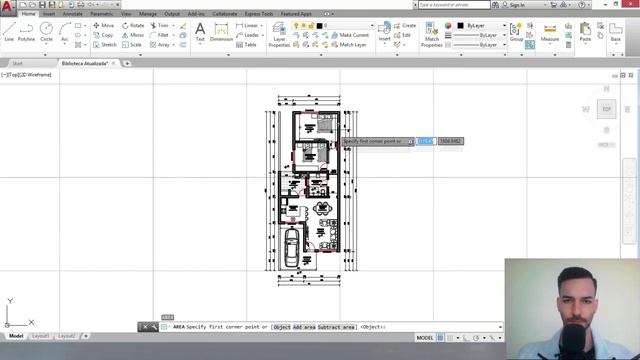Image resolution: width=640 pixels, height=360 pixels.
Task: Click the Copy tool
Action: click(103, 35)
